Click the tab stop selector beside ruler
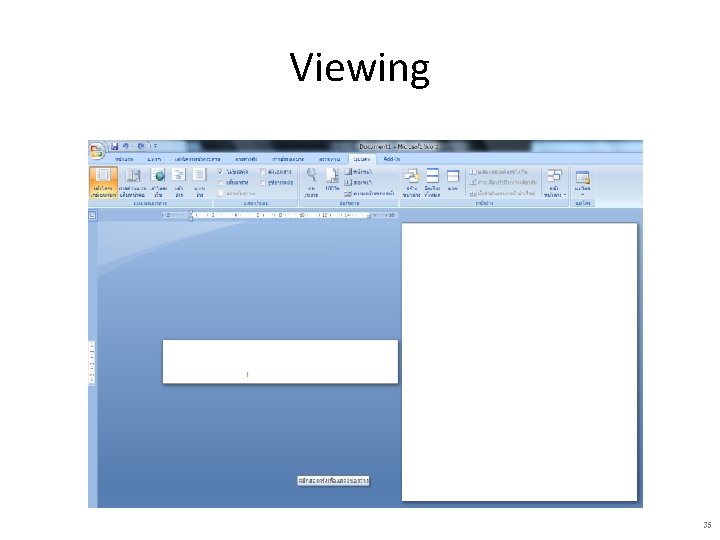 pos(92,215)
